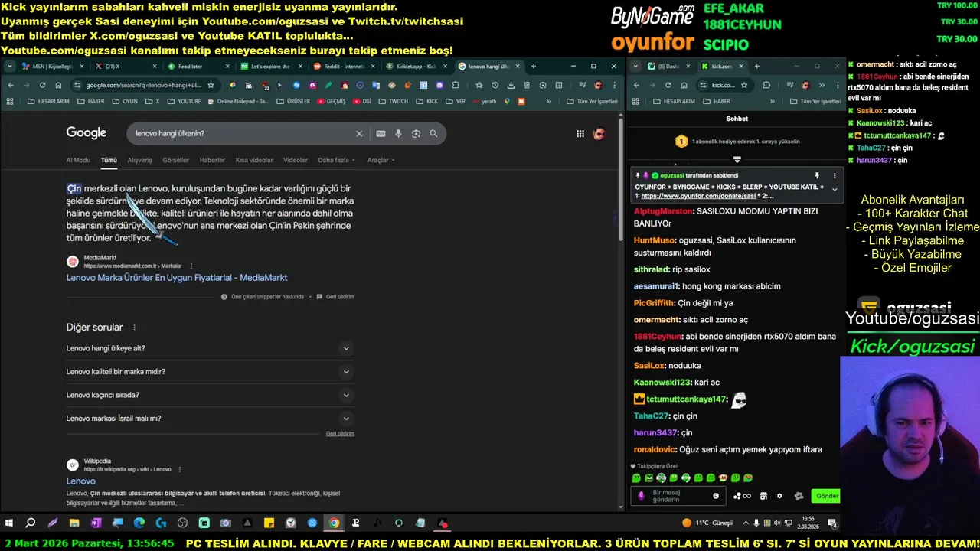Open Chrome from the taskbar

(334, 523)
